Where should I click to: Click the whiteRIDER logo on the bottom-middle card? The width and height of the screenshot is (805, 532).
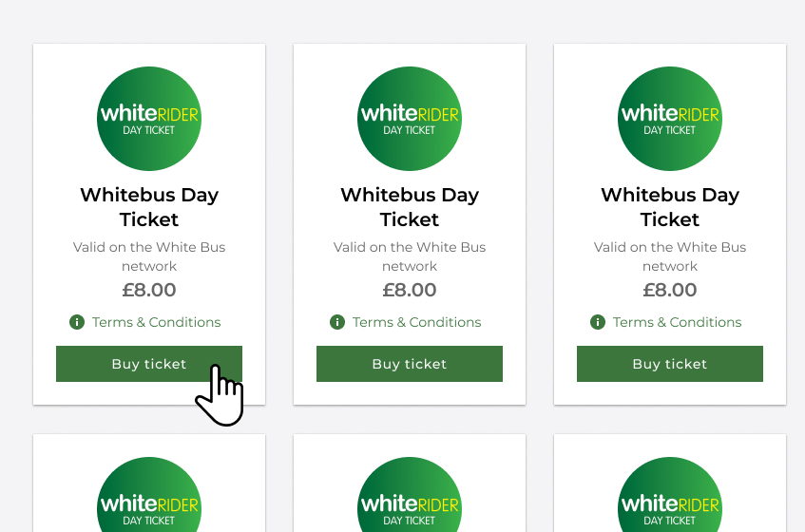(x=410, y=495)
